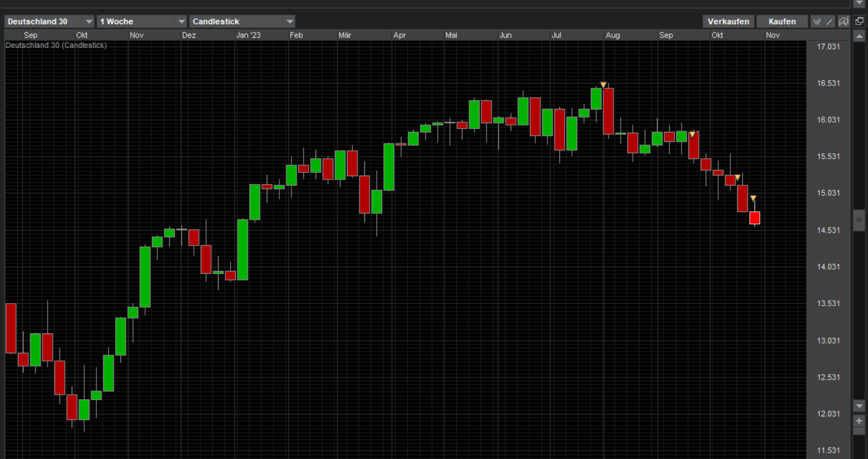This screenshot has height=459, width=868.
Task: Click the 'Jun' month label on the time axis
Action: point(505,35)
